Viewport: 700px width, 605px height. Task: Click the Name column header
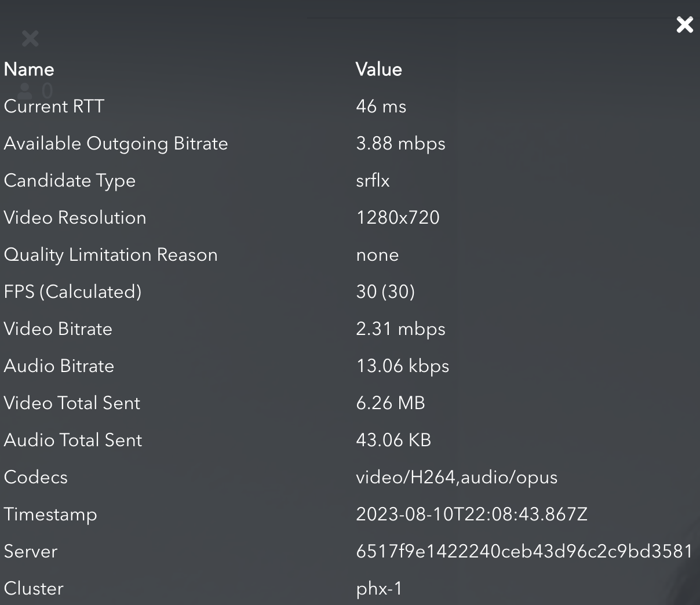coord(29,70)
